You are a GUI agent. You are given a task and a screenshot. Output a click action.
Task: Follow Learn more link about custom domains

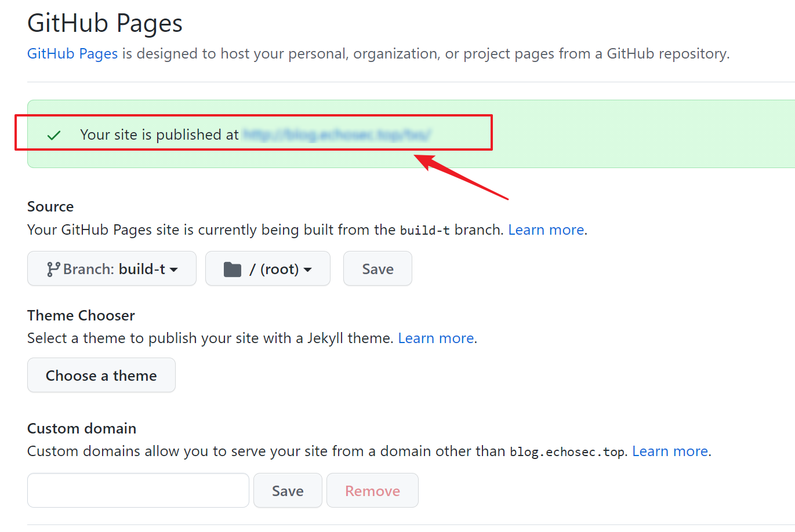[x=670, y=451]
